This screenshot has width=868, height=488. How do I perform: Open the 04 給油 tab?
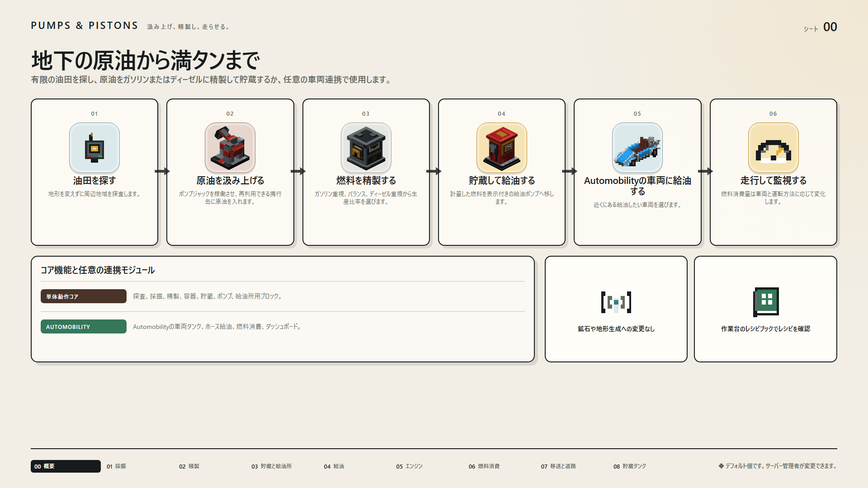pos(334,466)
